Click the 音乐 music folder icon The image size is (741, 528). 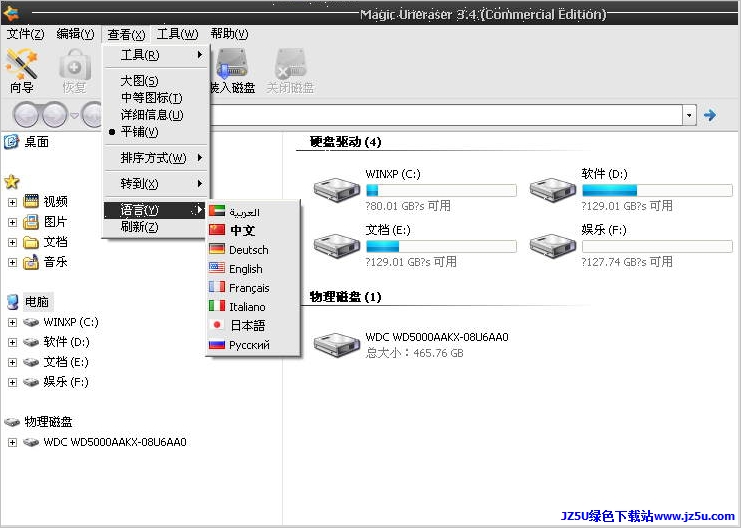[31, 262]
